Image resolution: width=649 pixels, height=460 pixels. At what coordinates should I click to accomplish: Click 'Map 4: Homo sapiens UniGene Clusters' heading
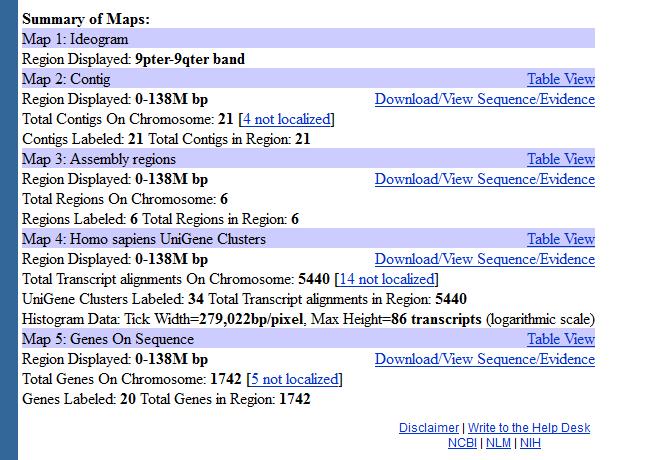tap(144, 238)
